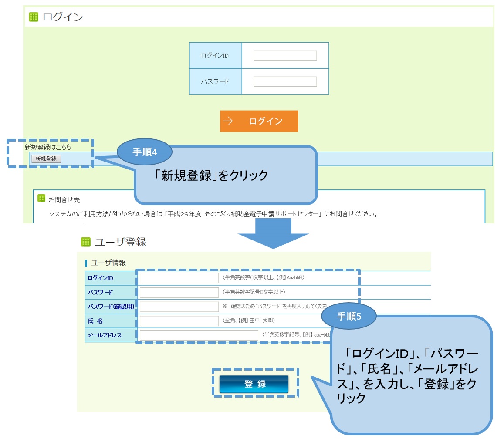Click the ログインID input in ユーザ登録
This screenshot has width=504, height=442.
tap(179, 278)
